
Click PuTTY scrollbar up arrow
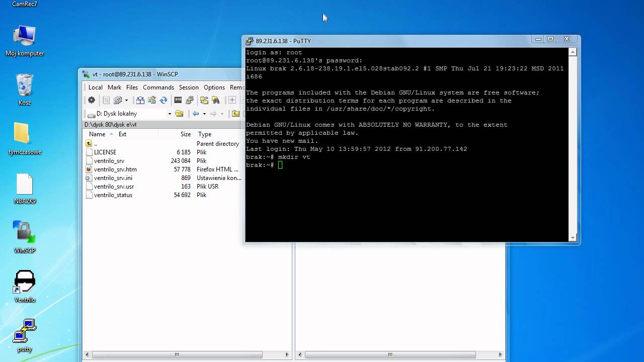tap(573, 52)
